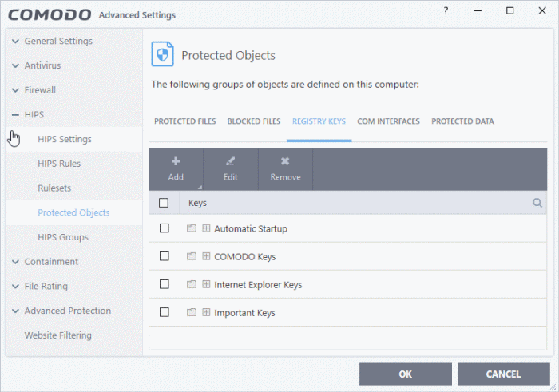Click the Remove X icon
Viewport: 559px width, 392px height.
pos(285,161)
